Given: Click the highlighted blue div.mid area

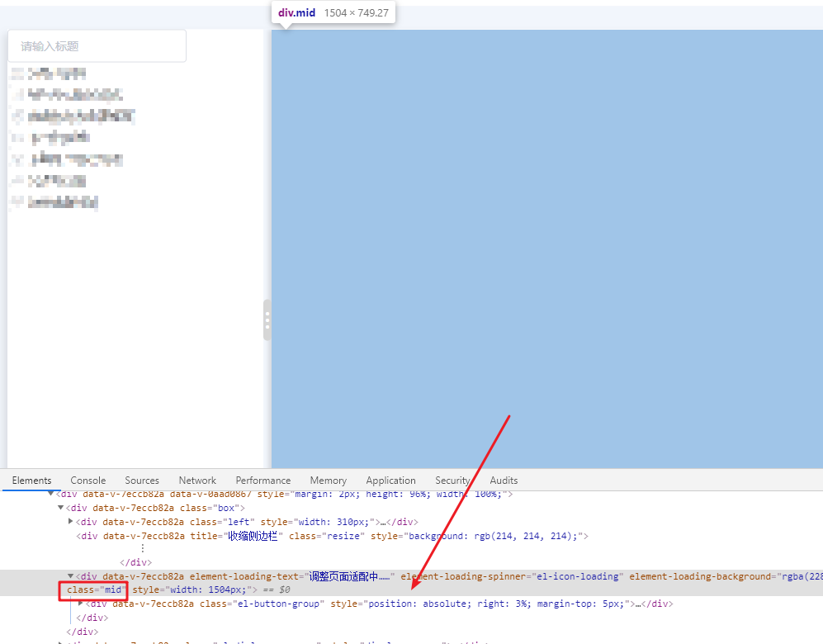Looking at the screenshot, I should (x=545, y=248).
